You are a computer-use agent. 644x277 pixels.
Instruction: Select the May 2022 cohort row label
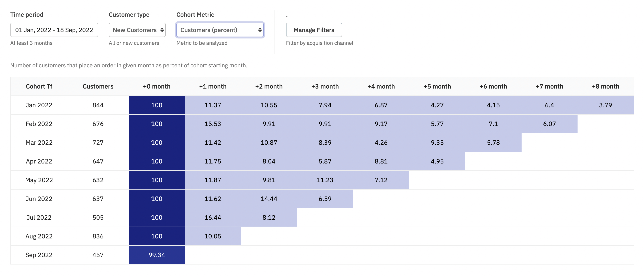(39, 180)
